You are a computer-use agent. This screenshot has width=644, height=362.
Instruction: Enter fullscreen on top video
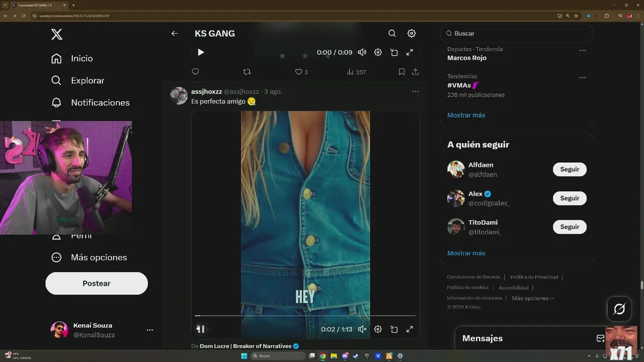pyautogui.click(x=410, y=52)
